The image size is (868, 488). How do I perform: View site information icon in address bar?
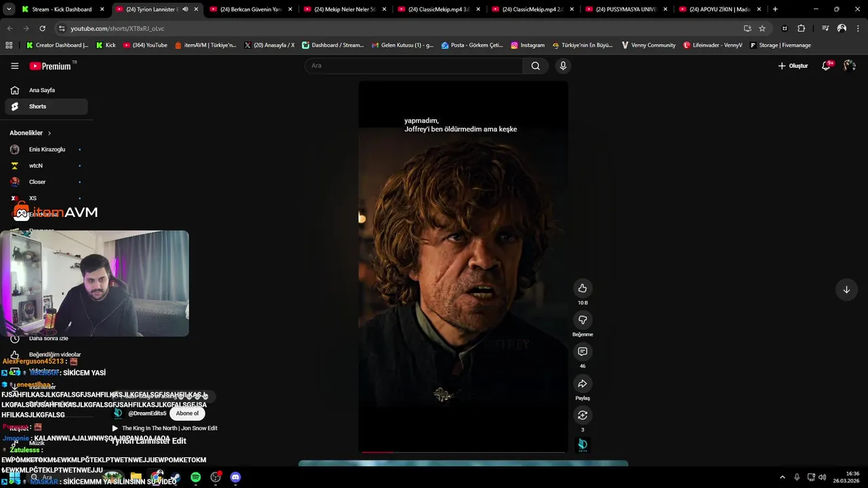tap(62, 28)
